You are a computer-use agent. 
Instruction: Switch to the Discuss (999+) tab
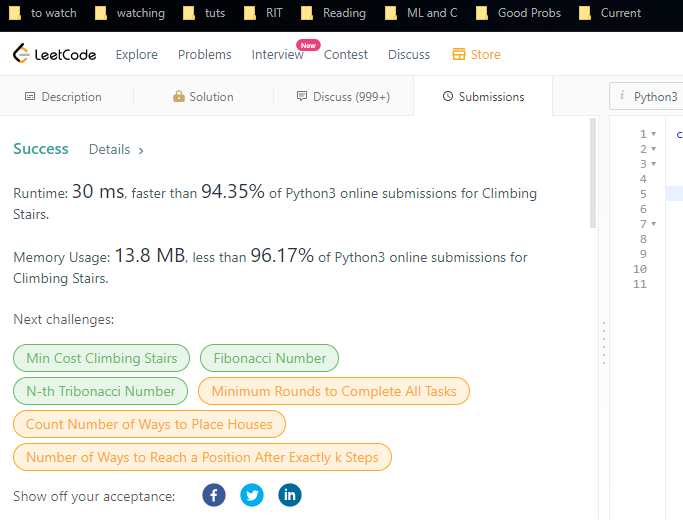343,96
